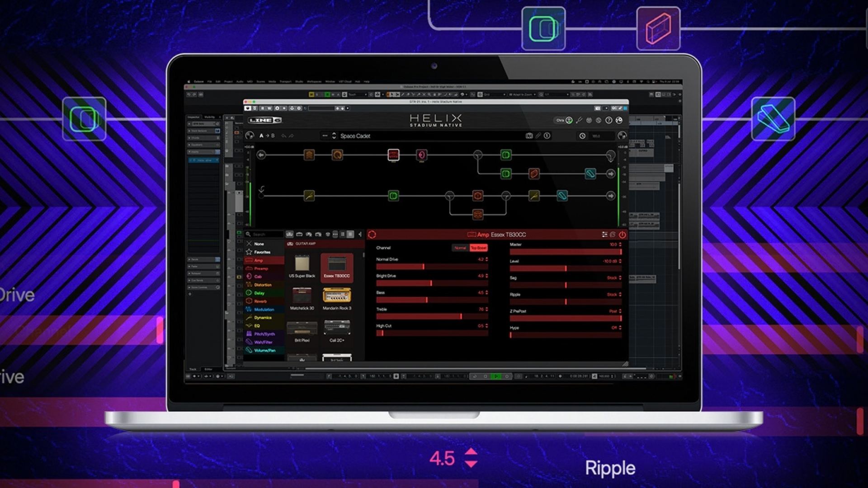Click the Master value stepper
The width and height of the screenshot is (868, 488).
click(x=620, y=244)
